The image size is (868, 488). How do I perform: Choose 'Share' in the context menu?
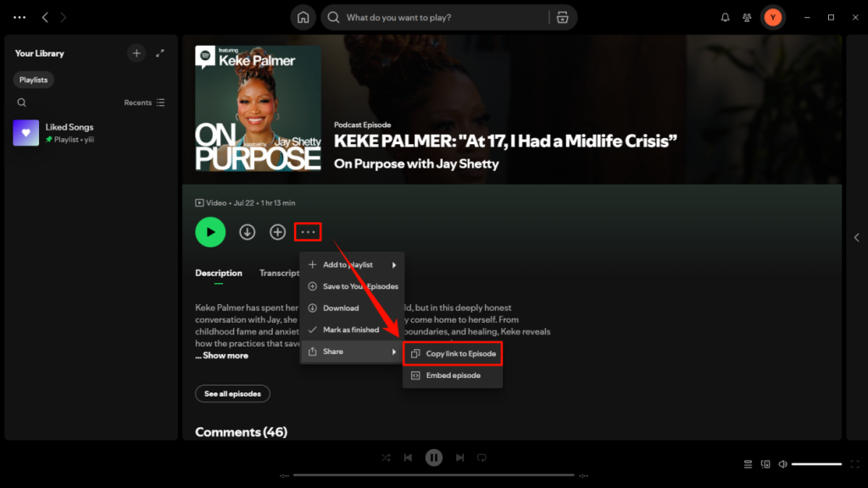(x=352, y=352)
